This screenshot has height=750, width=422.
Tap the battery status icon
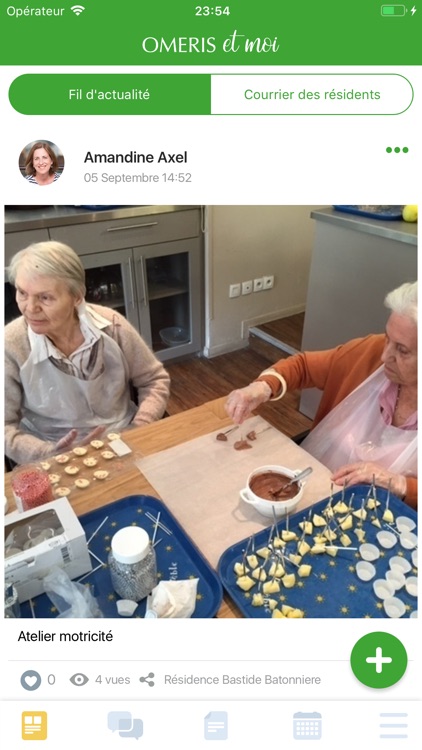(393, 11)
